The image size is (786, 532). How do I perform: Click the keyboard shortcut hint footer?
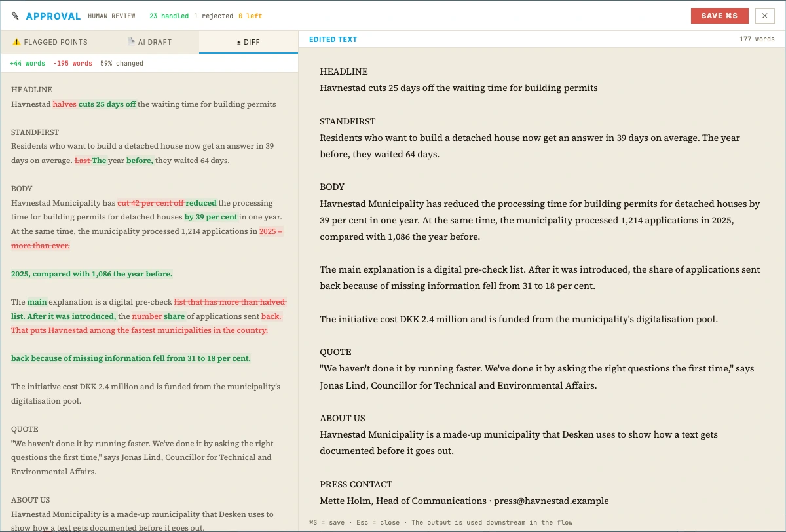pyautogui.click(x=441, y=522)
